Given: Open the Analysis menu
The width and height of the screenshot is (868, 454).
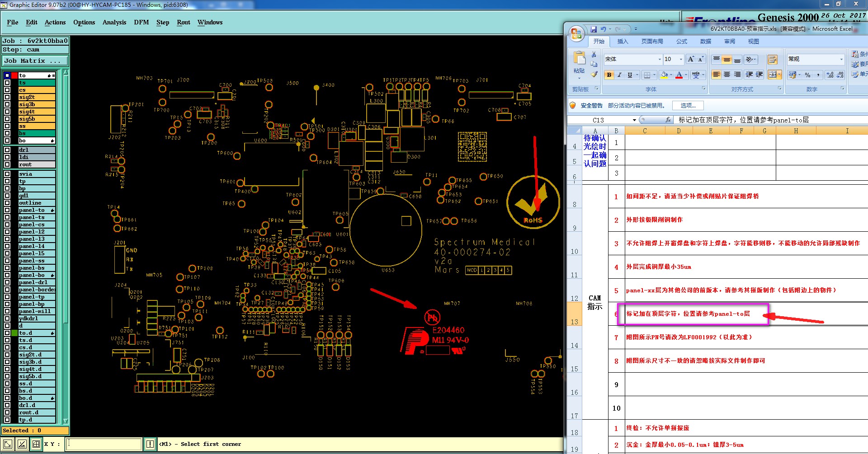Looking at the screenshot, I should click(x=114, y=22).
